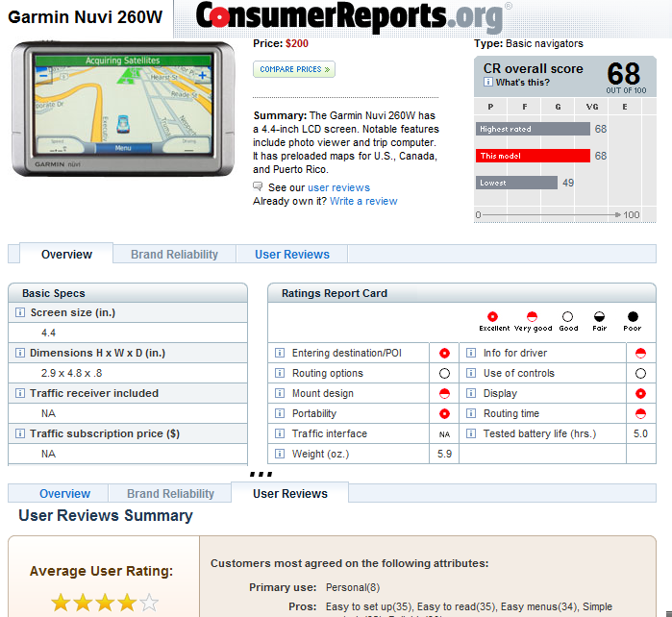Screen dimensions: 672x617
Task: Click the info icon beside Routing options
Action: (x=280, y=373)
